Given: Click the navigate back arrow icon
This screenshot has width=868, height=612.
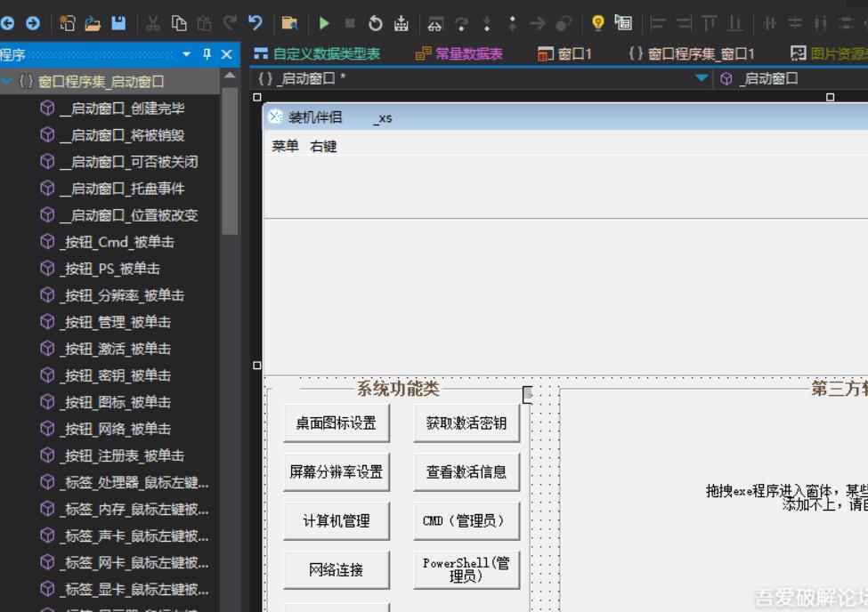Looking at the screenshot, I should coord(8,23).
